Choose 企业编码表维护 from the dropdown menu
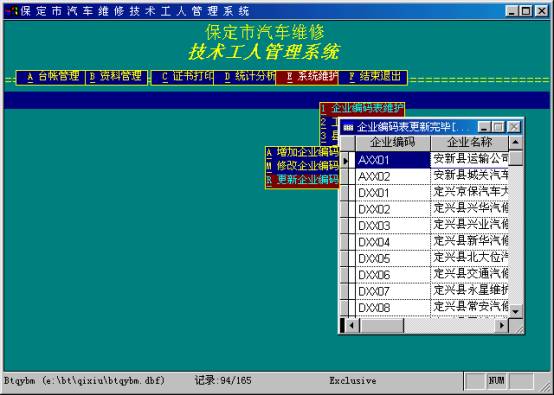Image resolution: width=554 pixels, height=395 pixels. (x=362, y=108)
